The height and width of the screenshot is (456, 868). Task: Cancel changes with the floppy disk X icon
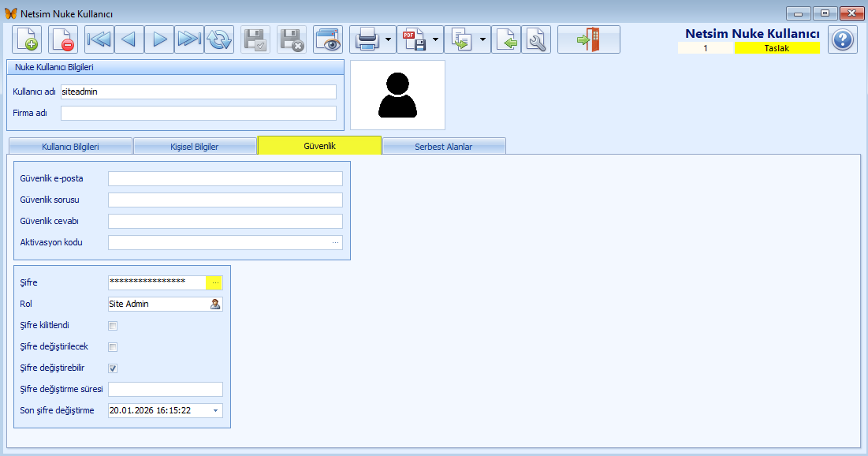(292, 39)
